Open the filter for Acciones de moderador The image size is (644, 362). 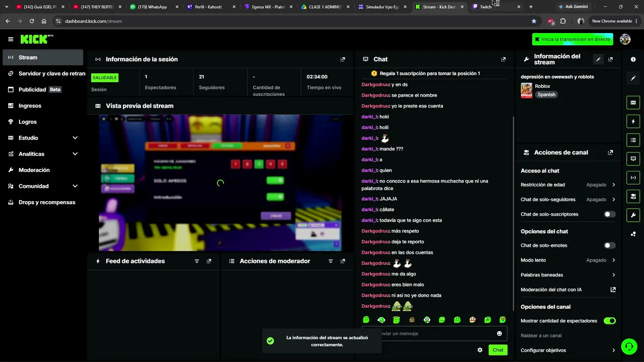(331, 261)
